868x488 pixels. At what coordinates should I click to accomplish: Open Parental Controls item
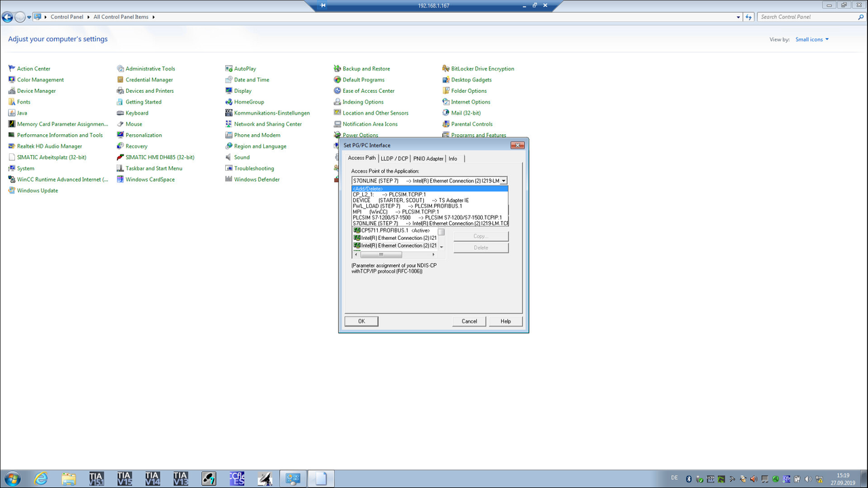click(x=467, y=124)
